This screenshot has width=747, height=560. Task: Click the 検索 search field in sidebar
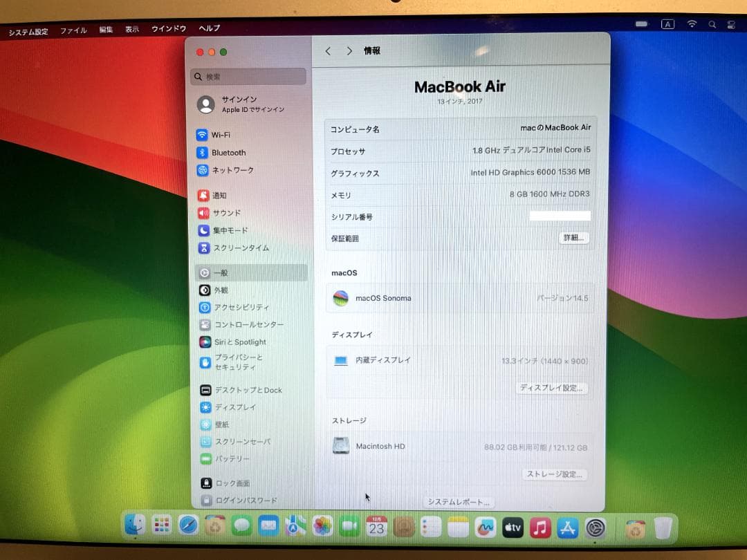[248, 76]
